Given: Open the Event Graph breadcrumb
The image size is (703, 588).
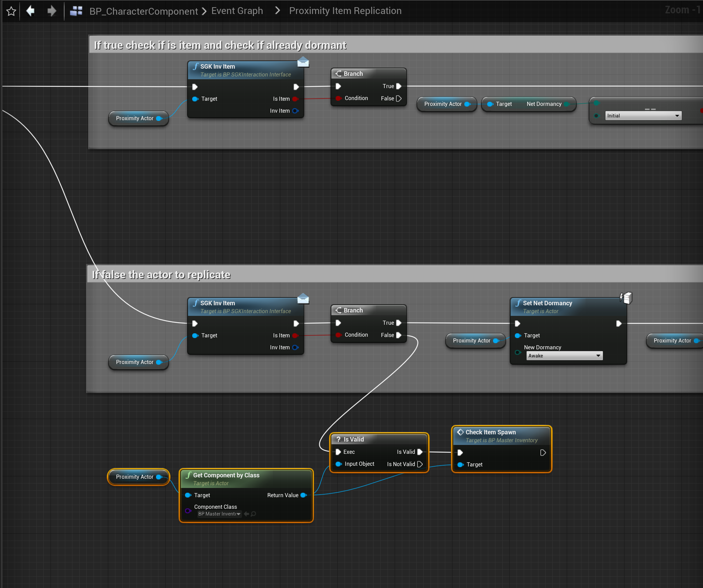Looking at the screenshot, I should (x=237, y=11).
